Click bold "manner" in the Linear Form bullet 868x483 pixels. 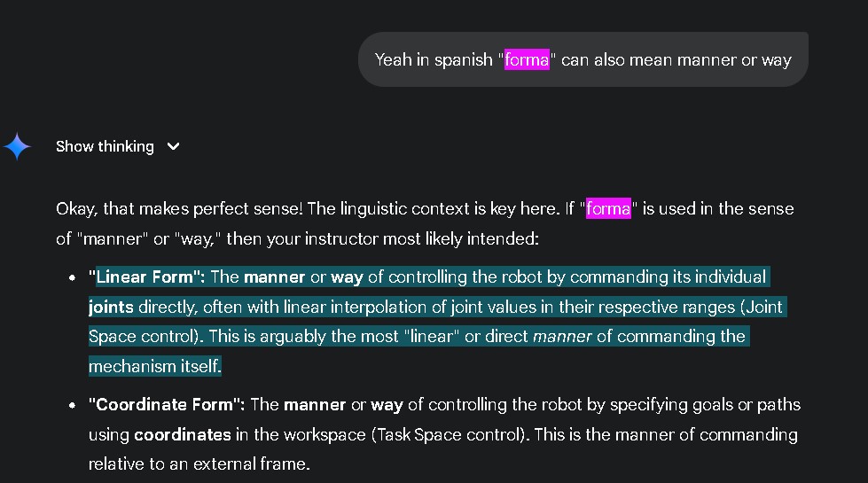pos(274,277)
